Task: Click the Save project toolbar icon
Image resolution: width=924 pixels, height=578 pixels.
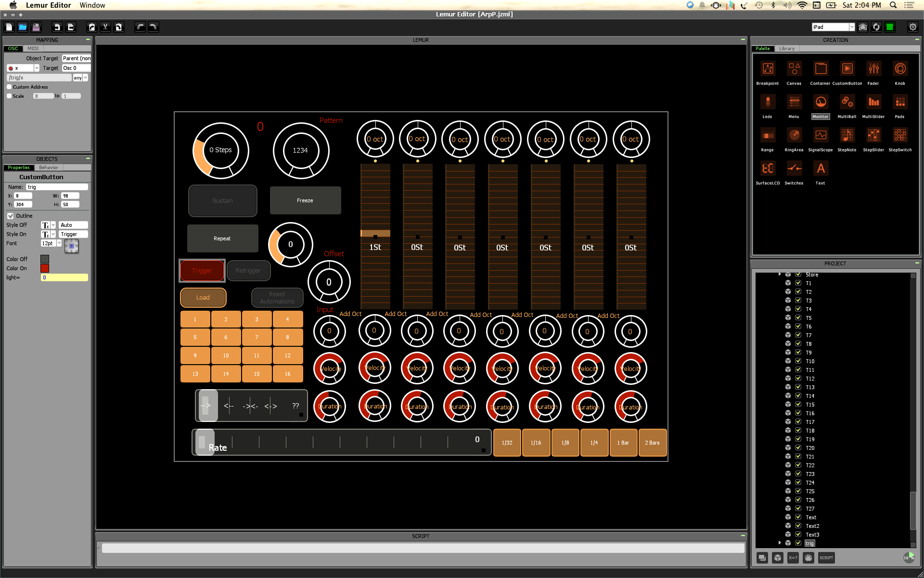Action: (36, 27)
